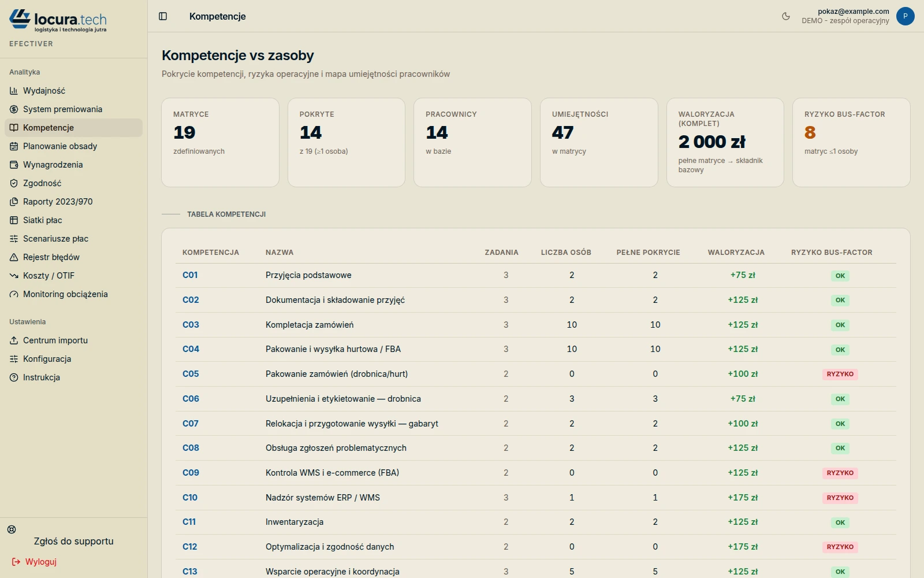Open the Kompetencje menu item
The height and width of the screenshot is (578, 924).
(x=73, y=128)
